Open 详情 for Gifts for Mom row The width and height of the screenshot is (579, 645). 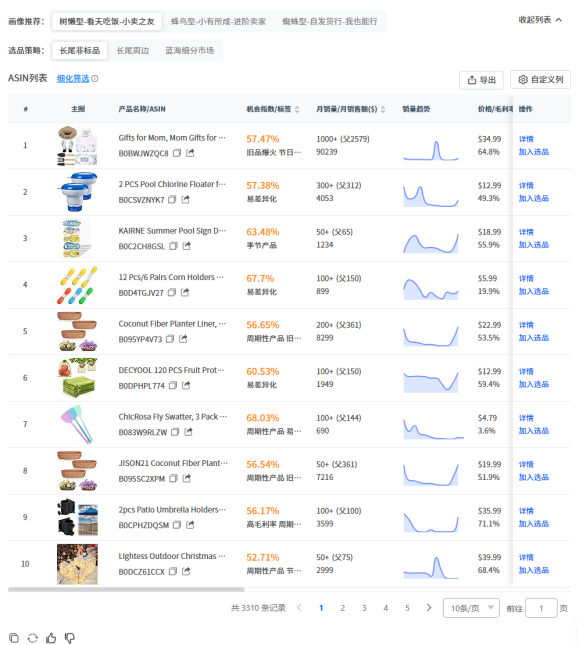click(526, 139)
